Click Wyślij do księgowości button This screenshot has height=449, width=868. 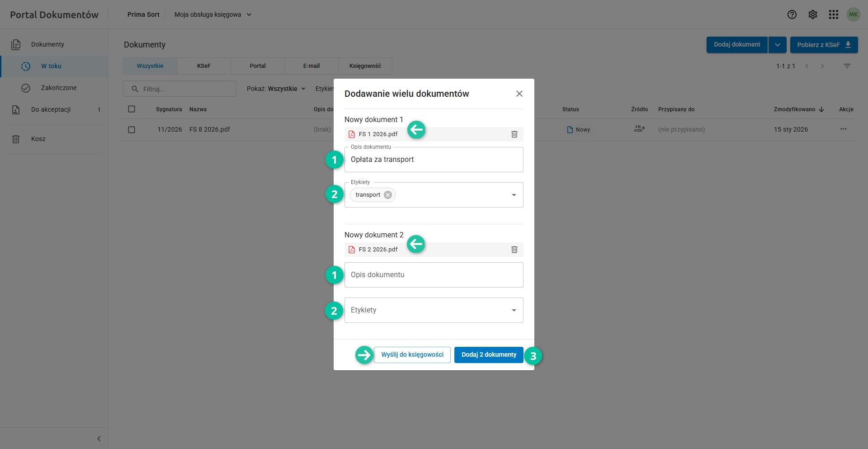[x=412, y=355]
